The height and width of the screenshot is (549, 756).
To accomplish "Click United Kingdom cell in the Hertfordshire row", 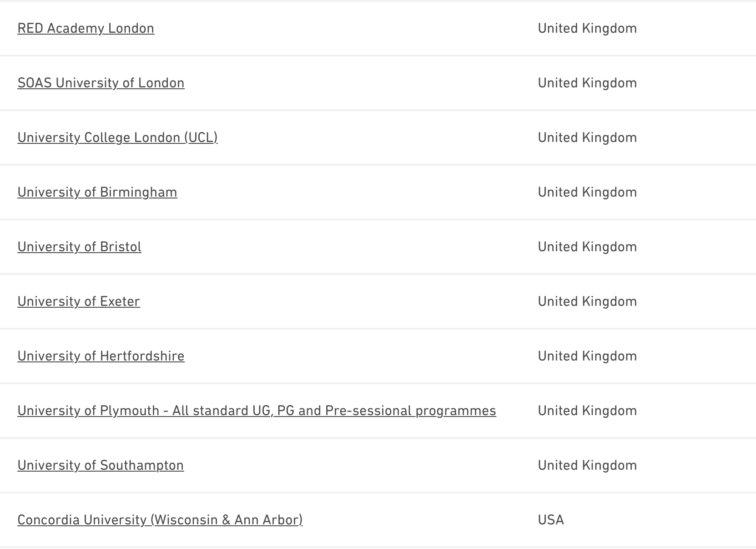I will [x=587, y=356].
